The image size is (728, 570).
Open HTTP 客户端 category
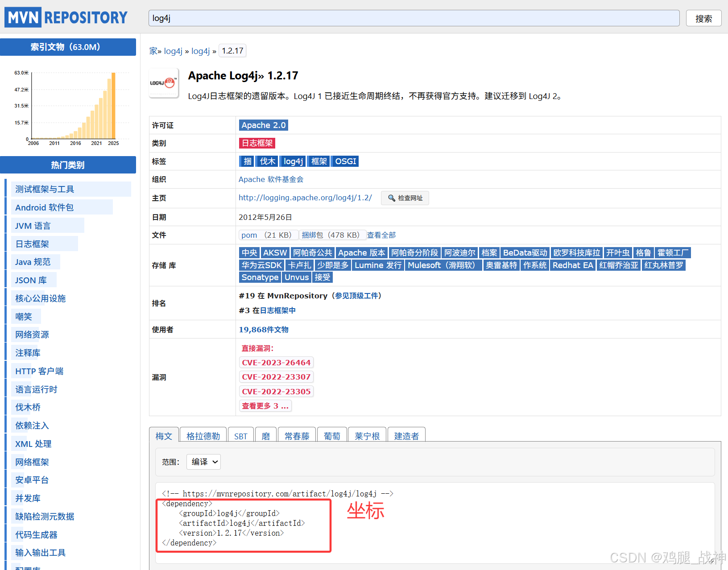(39, 371)
